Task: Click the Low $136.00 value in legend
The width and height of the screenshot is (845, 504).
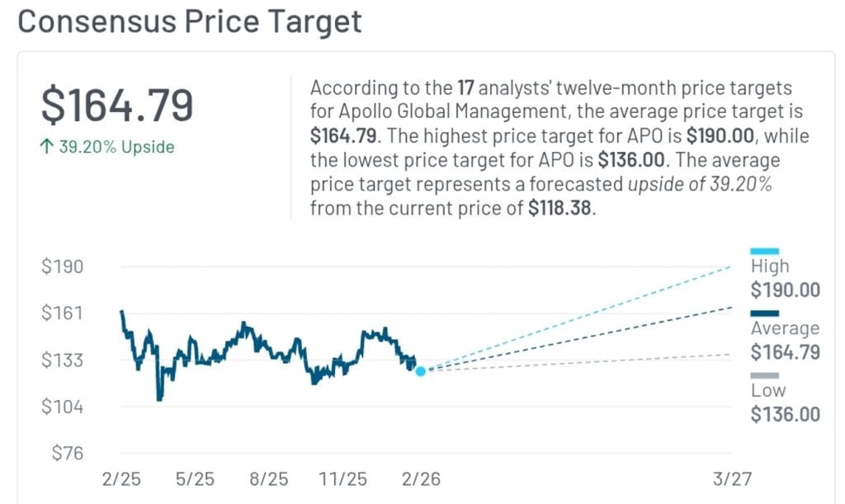Action: click(x=785, y=414)
